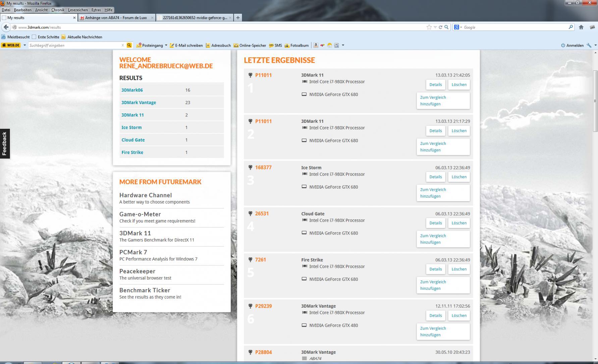Open the Feedback side tab

click(x=4, y=144)
